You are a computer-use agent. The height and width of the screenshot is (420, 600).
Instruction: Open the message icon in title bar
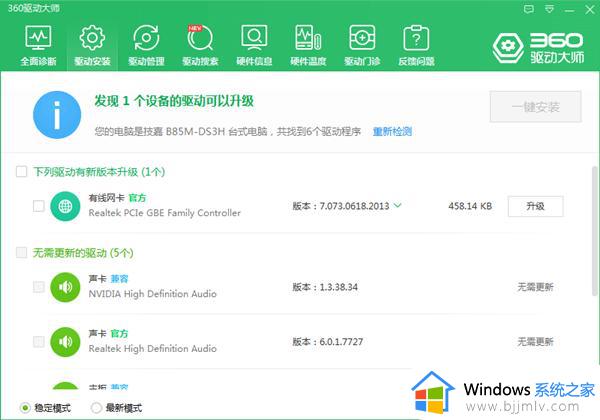click(529, 9)
